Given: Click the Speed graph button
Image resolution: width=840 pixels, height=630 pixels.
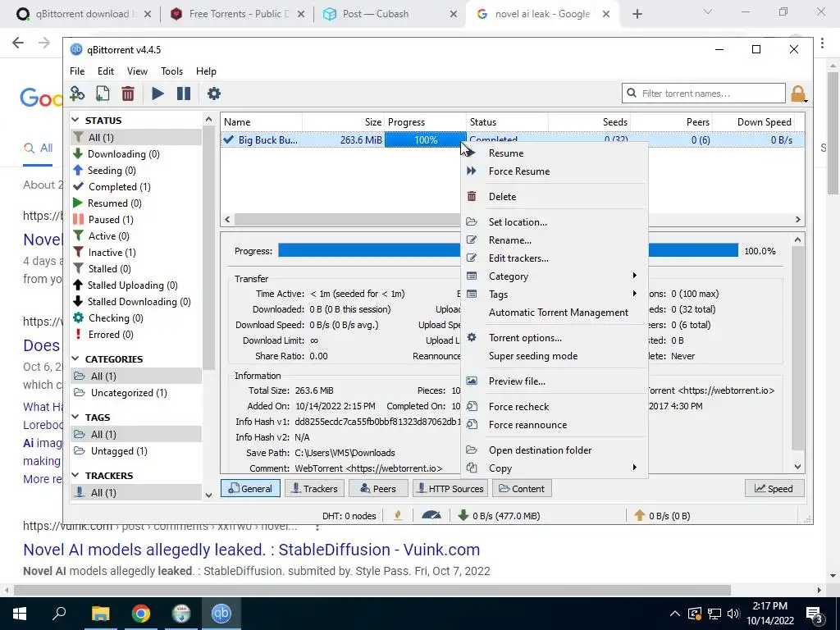Looking at the screenshot, I should point(774,489).
